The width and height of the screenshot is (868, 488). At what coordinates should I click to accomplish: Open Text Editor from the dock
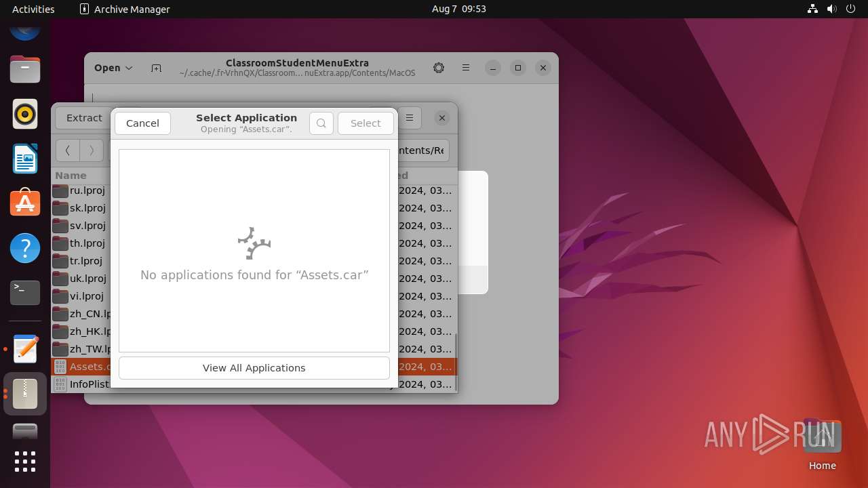[x=25, y=349]
